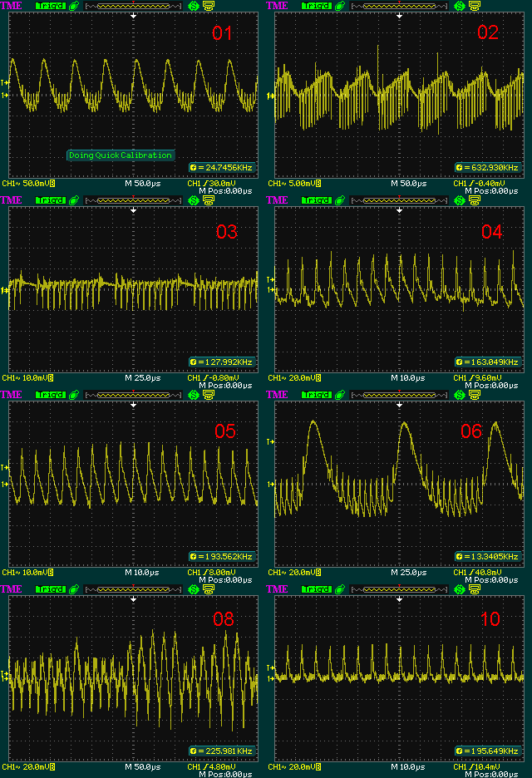
Task: Click the T trigger level marker beside the 13.3405KHz trace
Action: tap(270, 442)
